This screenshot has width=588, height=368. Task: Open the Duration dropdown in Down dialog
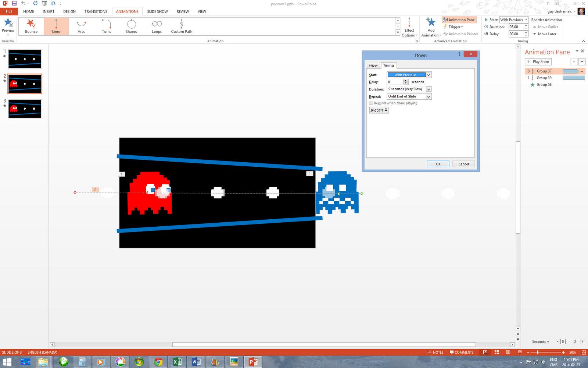pos(429,89)
